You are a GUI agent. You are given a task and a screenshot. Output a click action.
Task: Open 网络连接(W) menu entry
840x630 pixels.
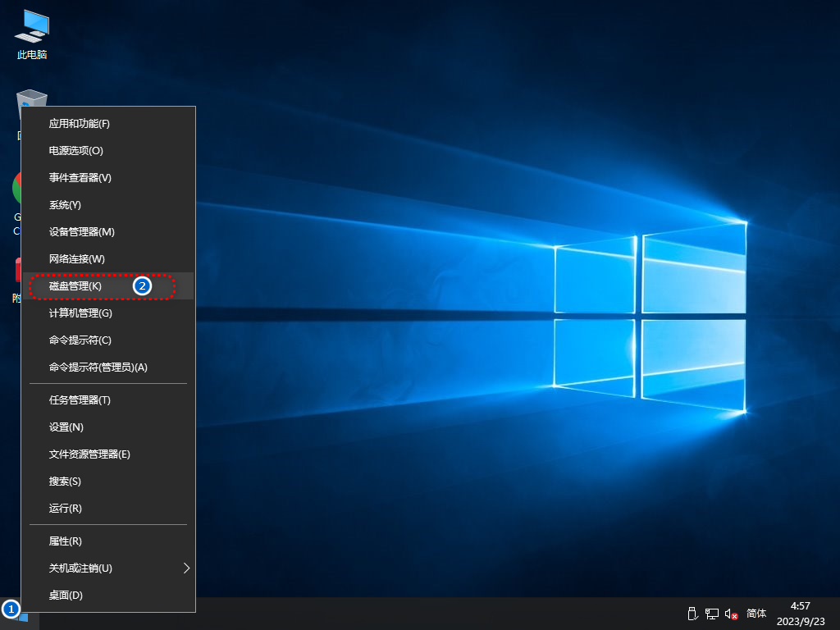76,259
